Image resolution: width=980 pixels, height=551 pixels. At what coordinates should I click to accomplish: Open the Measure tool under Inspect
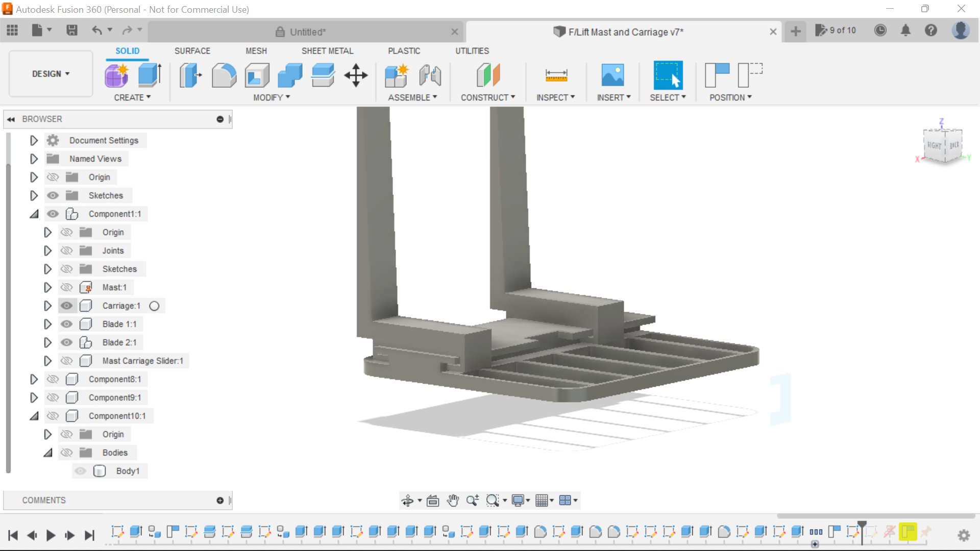click(556, 75)
